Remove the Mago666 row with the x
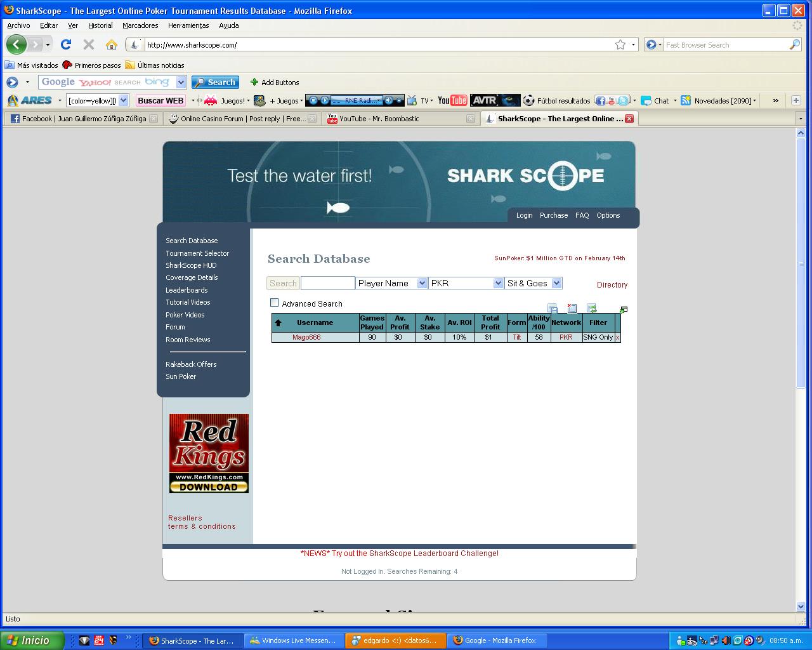812x650 pixels. (618, 338)
